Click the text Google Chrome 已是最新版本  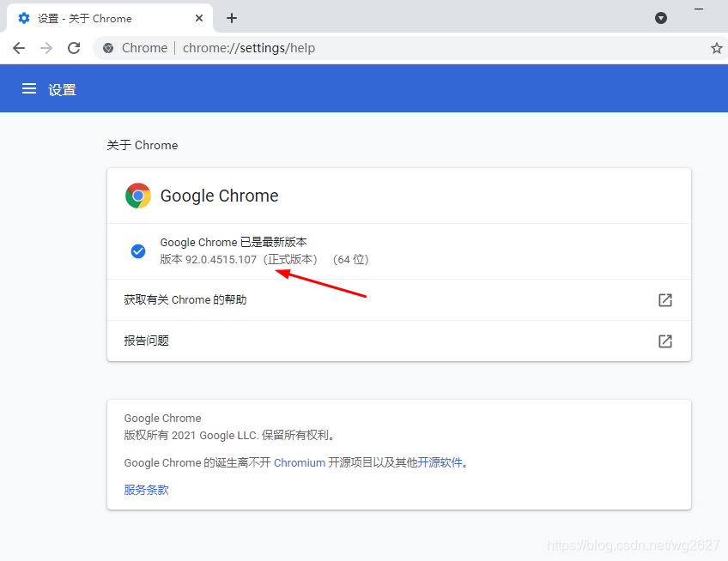tap(234, 242)
